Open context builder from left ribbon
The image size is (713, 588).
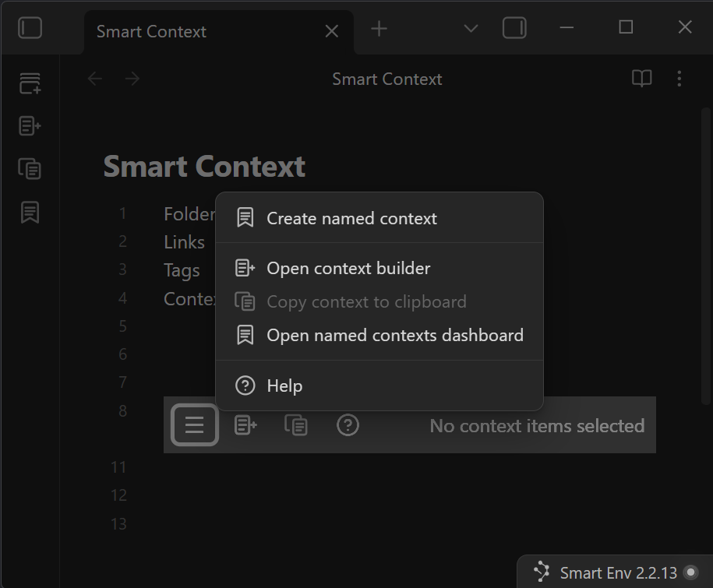tap(30, 125)
